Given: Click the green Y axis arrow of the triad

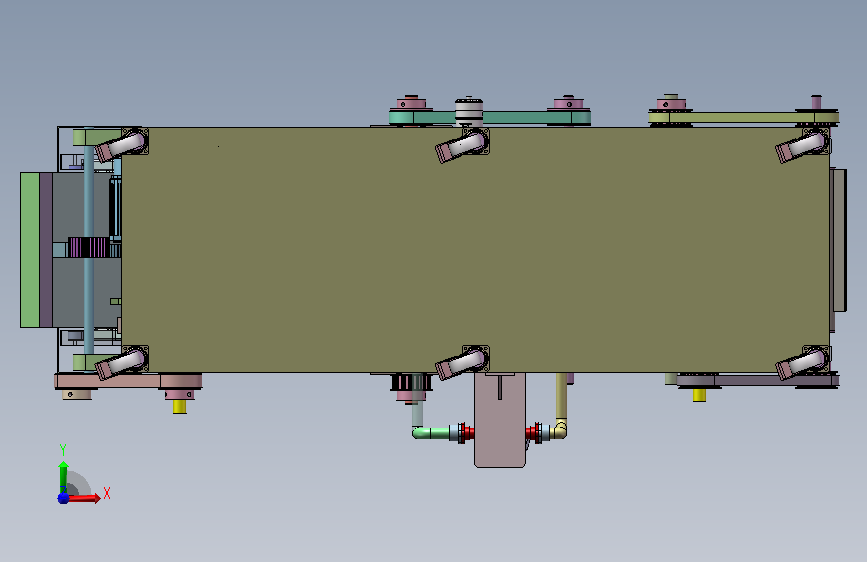Looking at the screenshot, I should pyautogui.click(x=63, y=477).
